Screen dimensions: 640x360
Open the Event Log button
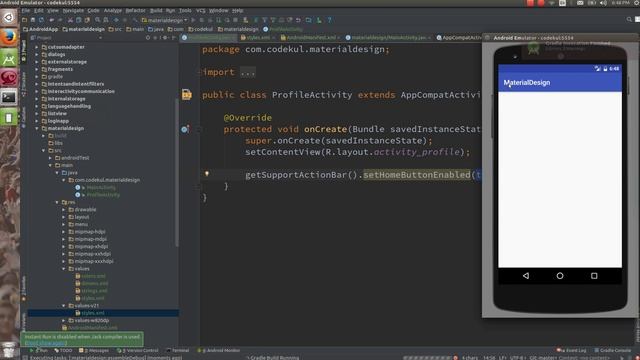(x=571, y=350)
